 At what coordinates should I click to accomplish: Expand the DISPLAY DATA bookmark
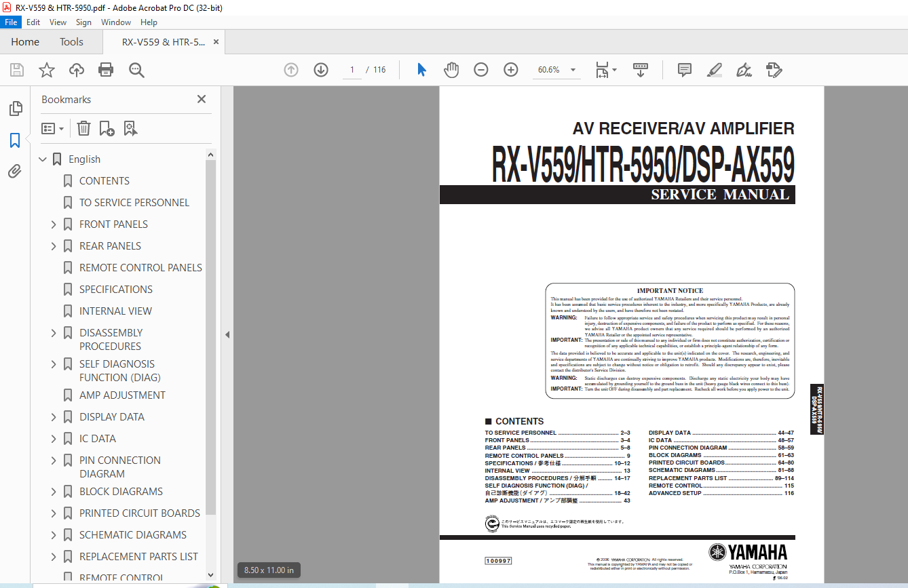[x=54, y=417]
